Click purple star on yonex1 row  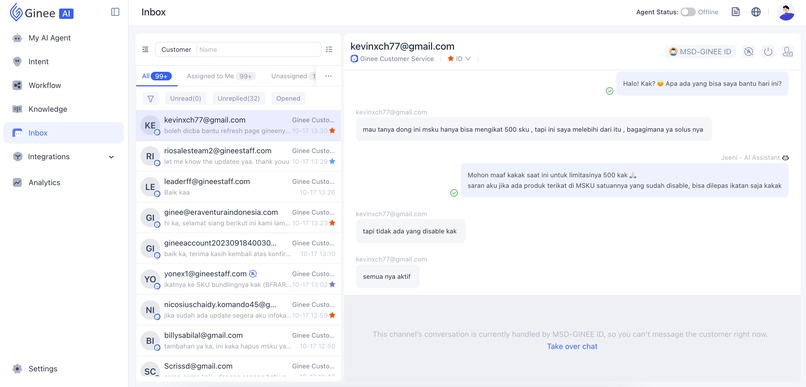(332, 284)
